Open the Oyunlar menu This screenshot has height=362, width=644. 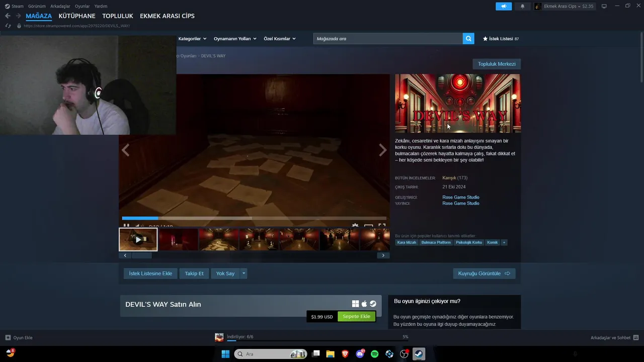pos(82,6)
